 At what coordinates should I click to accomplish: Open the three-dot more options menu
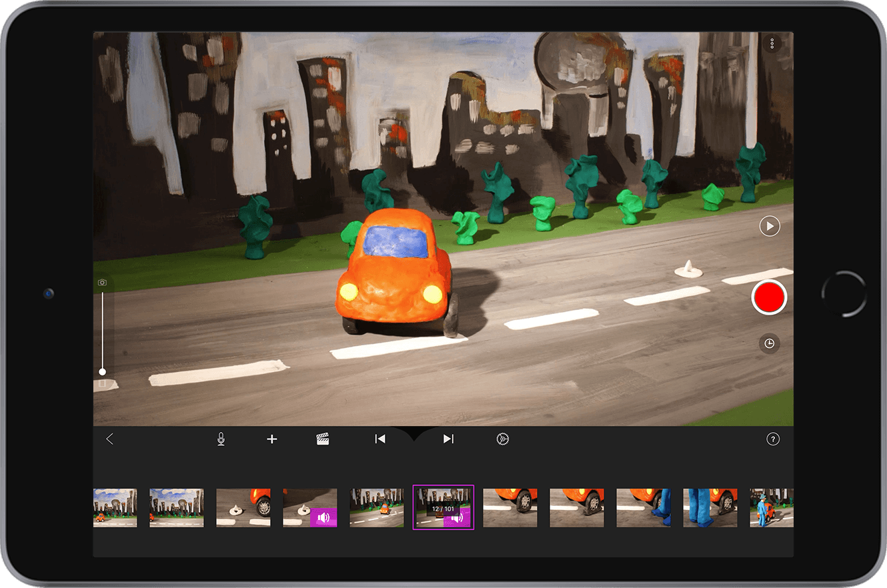coord(772,43)
